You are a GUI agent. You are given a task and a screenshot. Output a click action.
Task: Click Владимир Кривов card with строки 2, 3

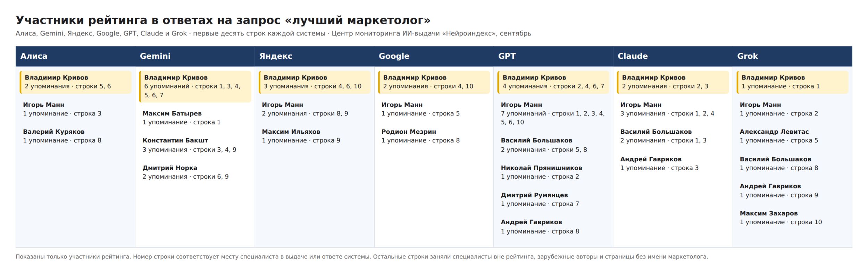click(x=673, y=82)
